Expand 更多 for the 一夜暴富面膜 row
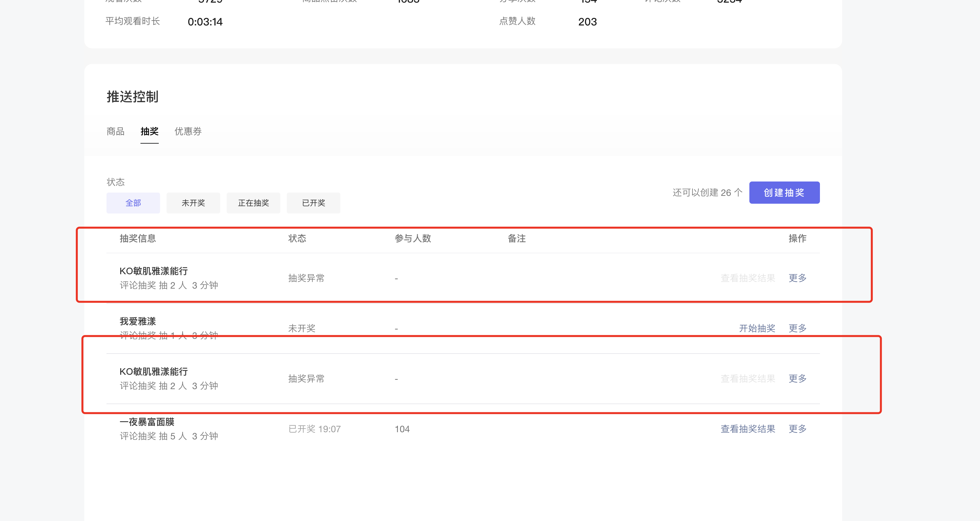The width and height of the screenshot is (980, 521). 797,429
